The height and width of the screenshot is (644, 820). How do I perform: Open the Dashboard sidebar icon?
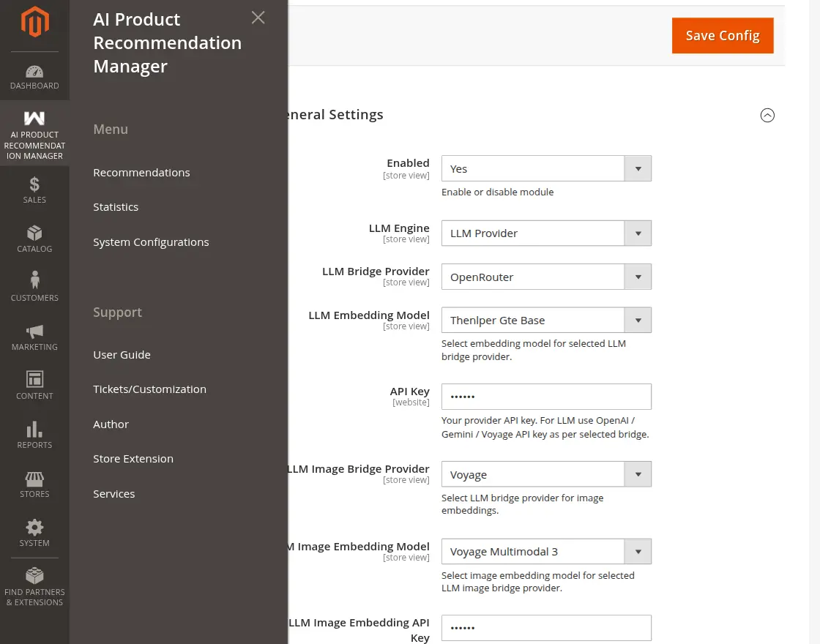tap(34, 77)
